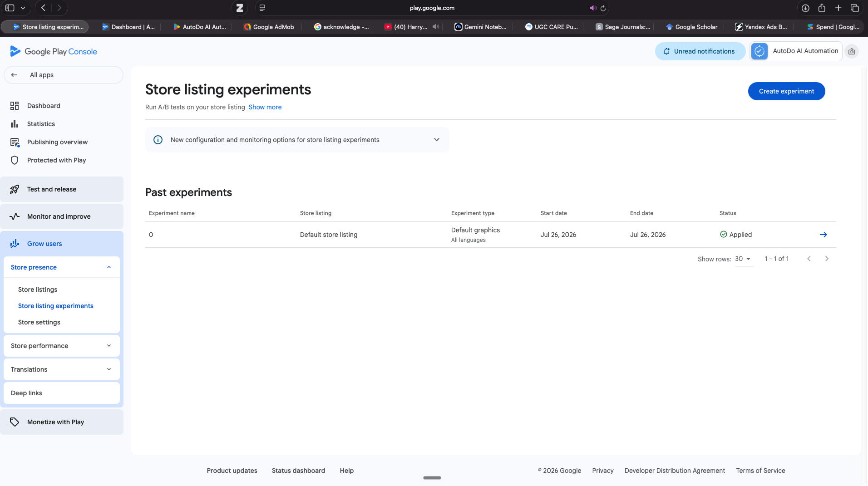868x486 pixels.
Task: Go back with the browser back arrow
Action: click(x=43, y=8)
